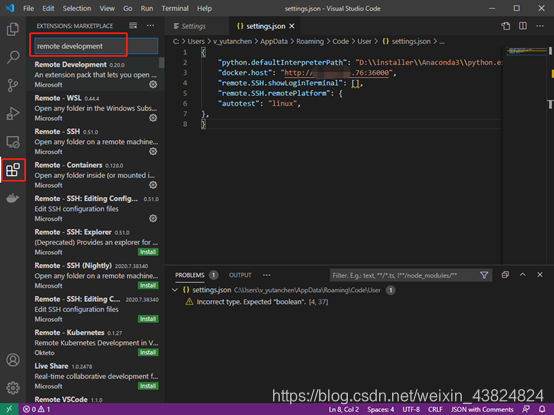Click AppData in the breadcrumb path

pyautogui.click(x=274, y=41)
